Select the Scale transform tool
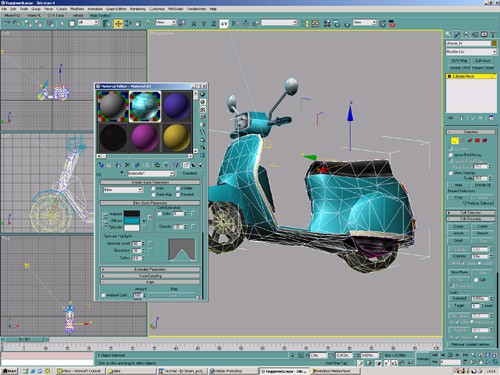The image size is (500, 375). click(x=138, y=24)
